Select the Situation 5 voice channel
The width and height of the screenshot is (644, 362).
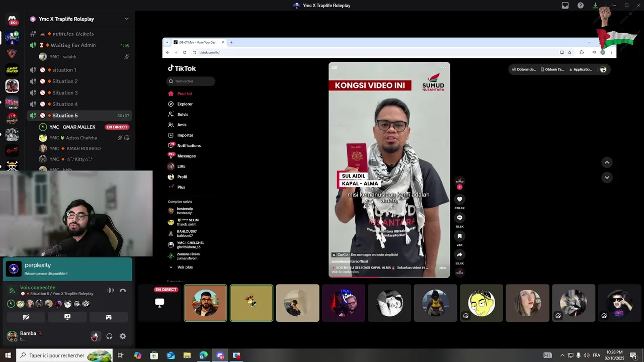point(80,116)
